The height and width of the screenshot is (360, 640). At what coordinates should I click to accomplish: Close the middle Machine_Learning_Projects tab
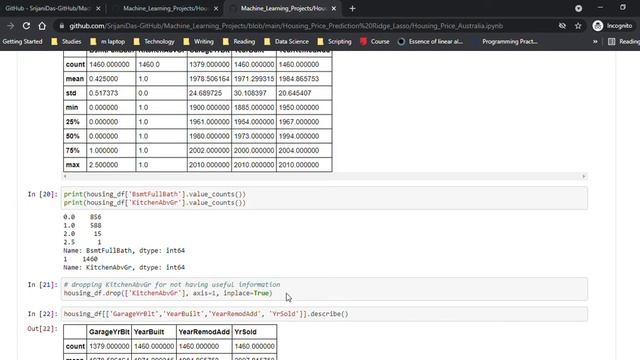(x=216, y=9)
